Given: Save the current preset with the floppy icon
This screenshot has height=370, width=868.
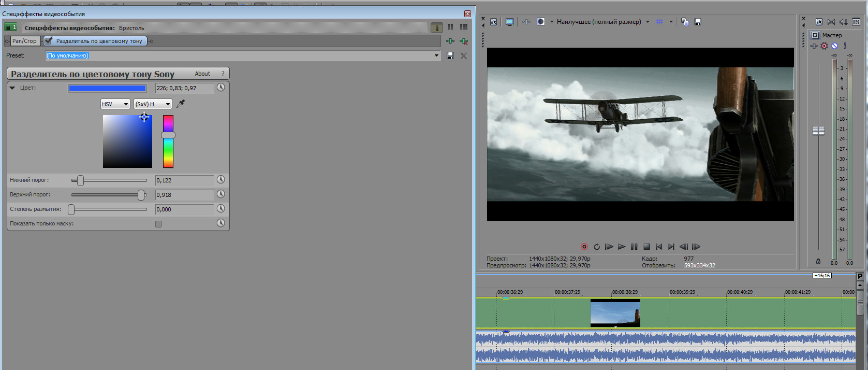Looking at the screenshot, I should point(450,55).
